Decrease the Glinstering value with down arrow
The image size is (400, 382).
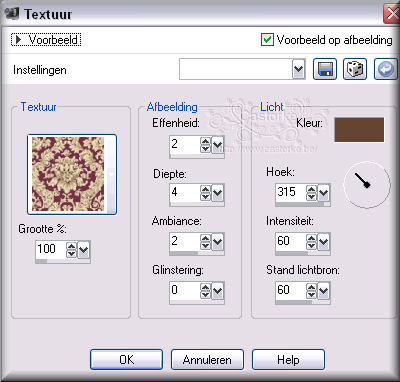point(205,294)
